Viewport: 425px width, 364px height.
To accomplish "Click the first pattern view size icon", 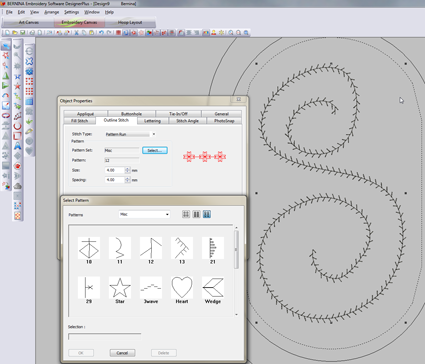I will 186,214.
